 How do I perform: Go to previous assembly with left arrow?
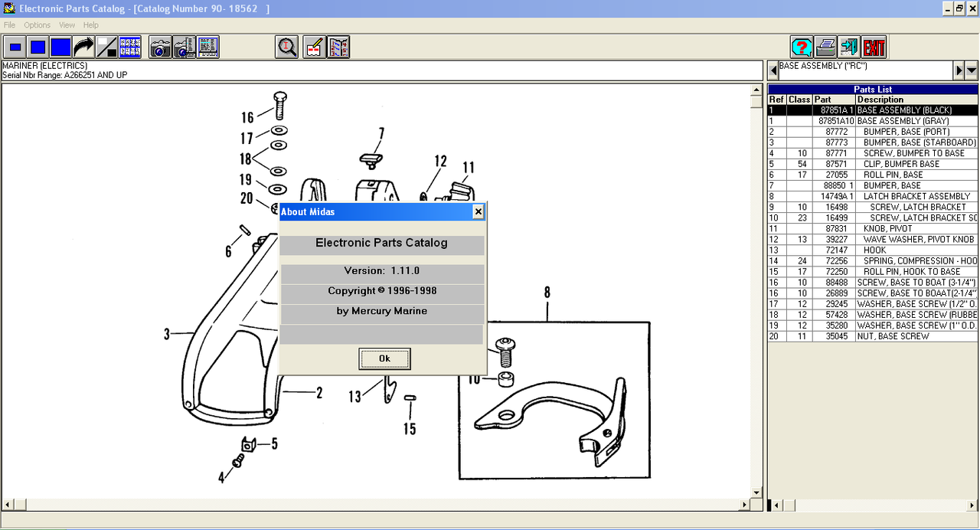point(773,70)
